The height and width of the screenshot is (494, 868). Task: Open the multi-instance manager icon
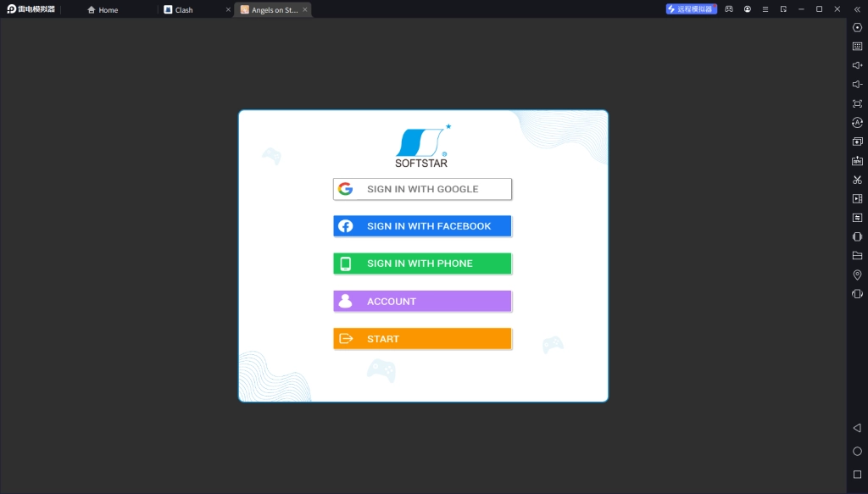[x=858, y=142]
